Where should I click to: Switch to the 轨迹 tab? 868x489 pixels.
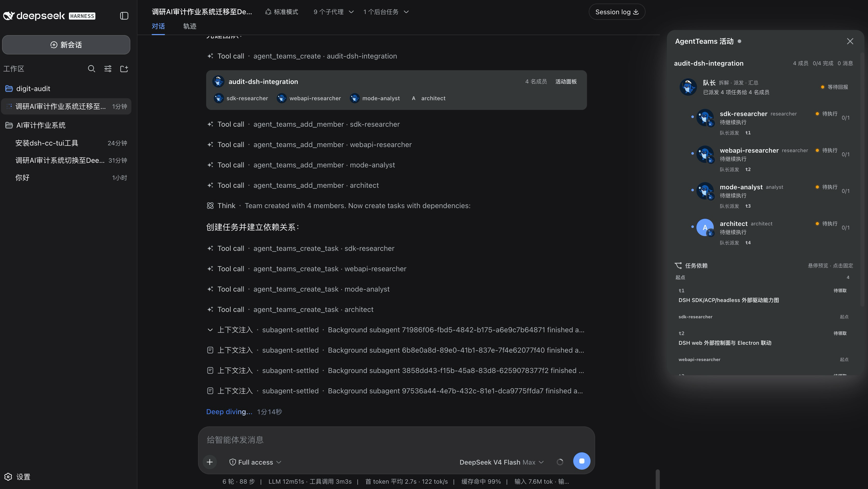pyautogui.click(x=190, y=26)
